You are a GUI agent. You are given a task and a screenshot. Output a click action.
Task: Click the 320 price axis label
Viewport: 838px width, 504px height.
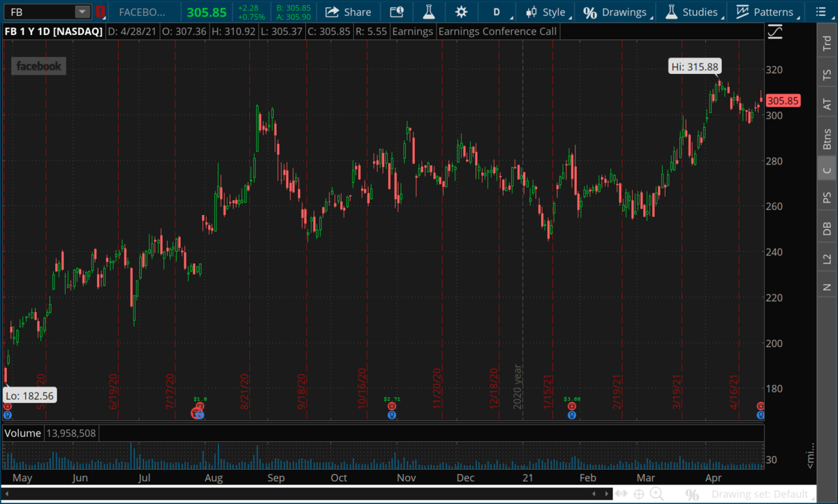click(x=775, y=70)
